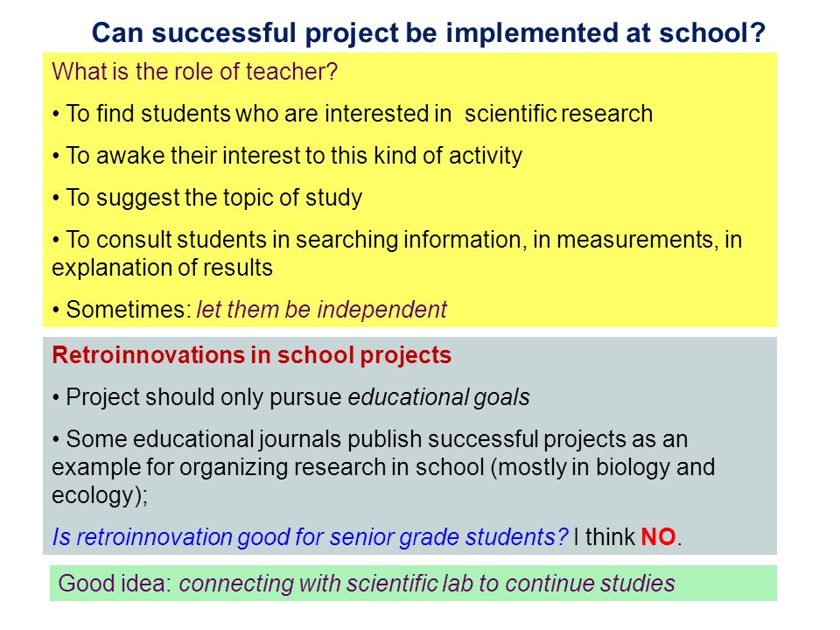840x630 pixels.
Task: Click the italic phrase 'let them be independent'
Action: 321,310
